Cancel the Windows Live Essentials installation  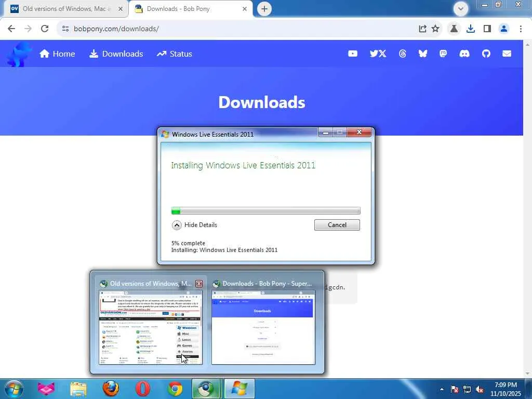(x=337, y=225)
